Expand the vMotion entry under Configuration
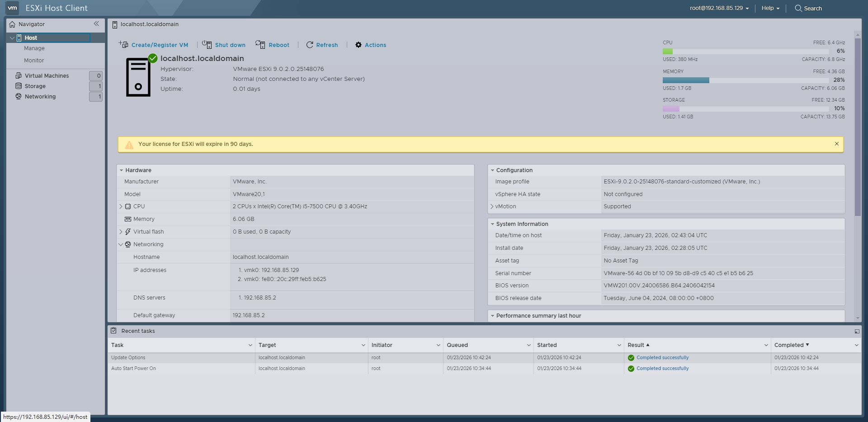868x422 pixels. [x=492, y=206]
